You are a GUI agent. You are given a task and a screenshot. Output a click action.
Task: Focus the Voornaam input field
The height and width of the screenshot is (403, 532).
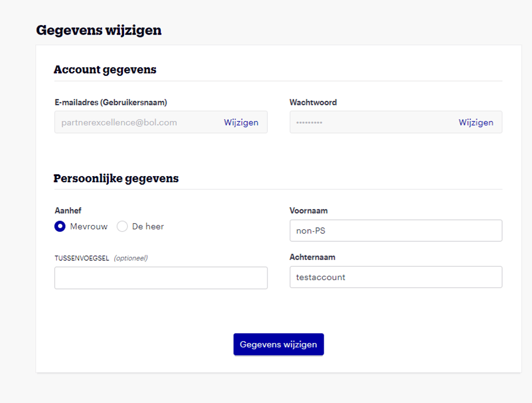click(396, 231)
